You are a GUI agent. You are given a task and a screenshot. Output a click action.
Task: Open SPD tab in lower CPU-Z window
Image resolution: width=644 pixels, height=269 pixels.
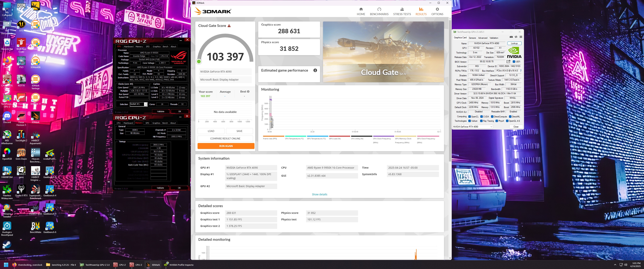(x=147, y=123)
